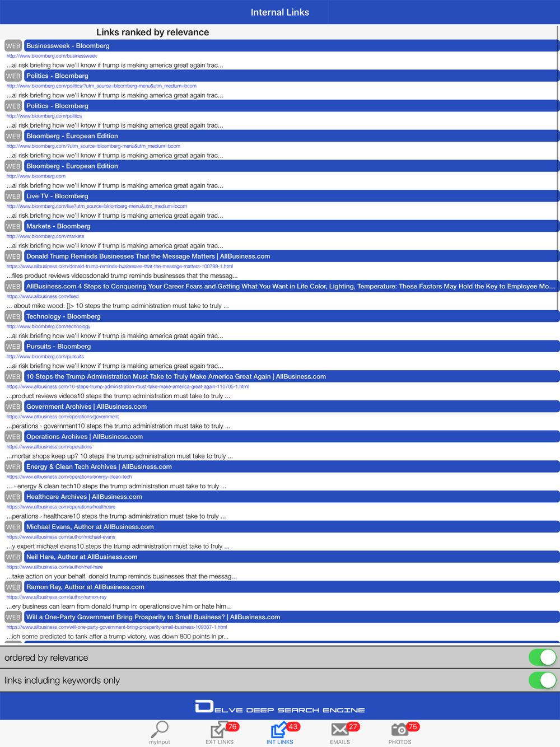This screenshot has height=747, width=560.
Task: Open AllBusiness.com 4 Steps to Conquering result
Action: click(x=292, y=287)
